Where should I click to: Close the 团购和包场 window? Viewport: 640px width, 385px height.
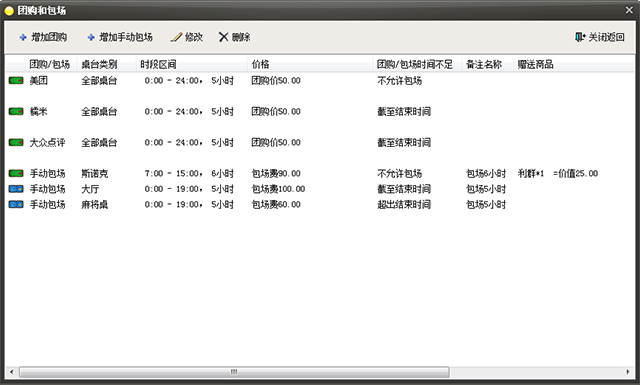[629, 10]
